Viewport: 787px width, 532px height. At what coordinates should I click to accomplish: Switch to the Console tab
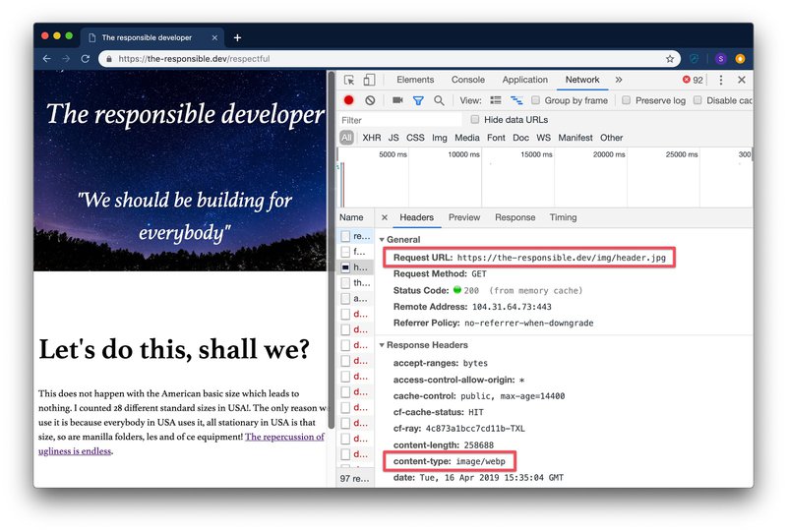(x=468, y=80)
